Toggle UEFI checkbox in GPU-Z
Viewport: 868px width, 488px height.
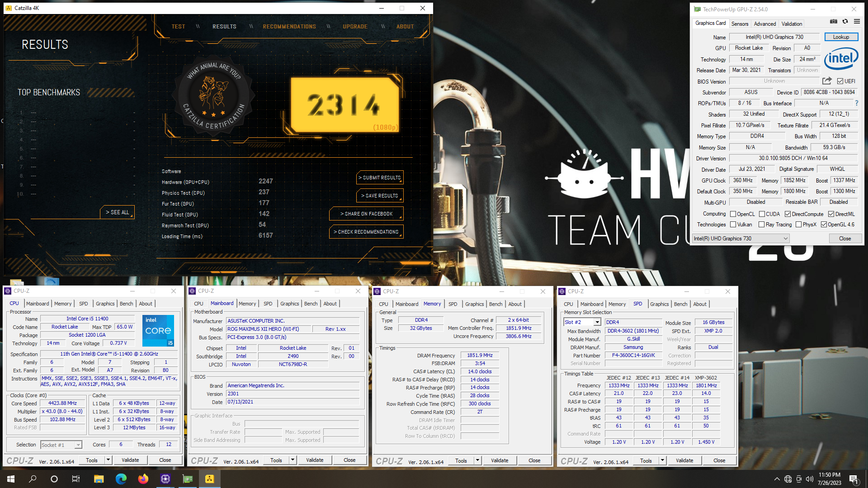click(x=840, y=81)
